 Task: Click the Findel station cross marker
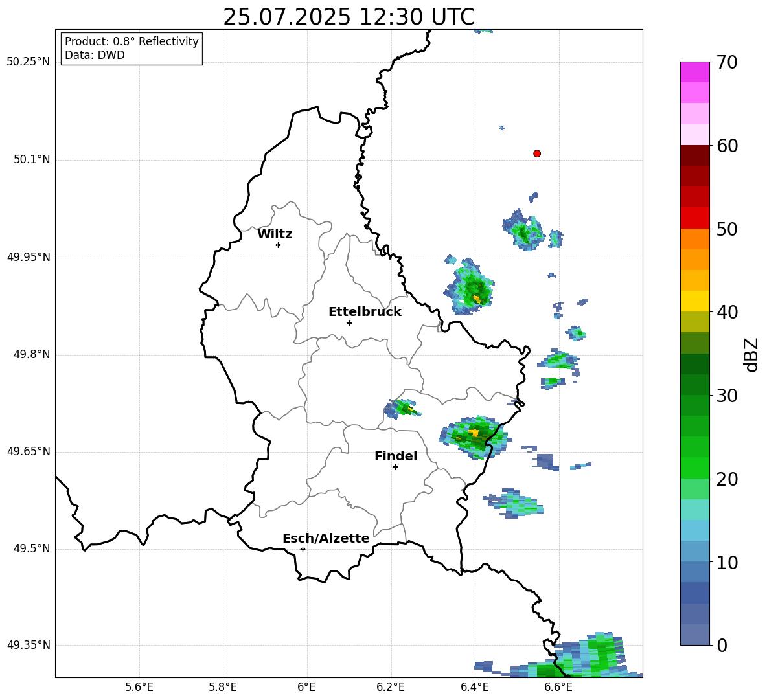(395, 468)
